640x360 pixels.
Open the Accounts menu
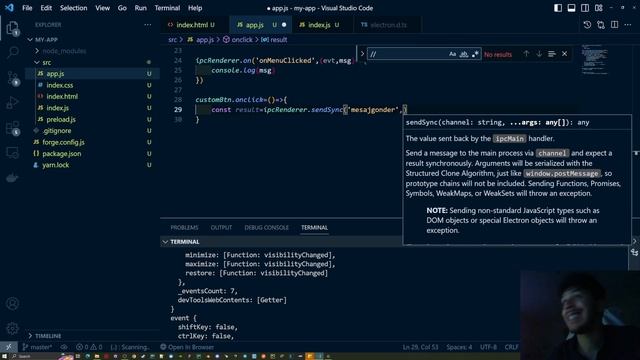(x=13, y=304)
